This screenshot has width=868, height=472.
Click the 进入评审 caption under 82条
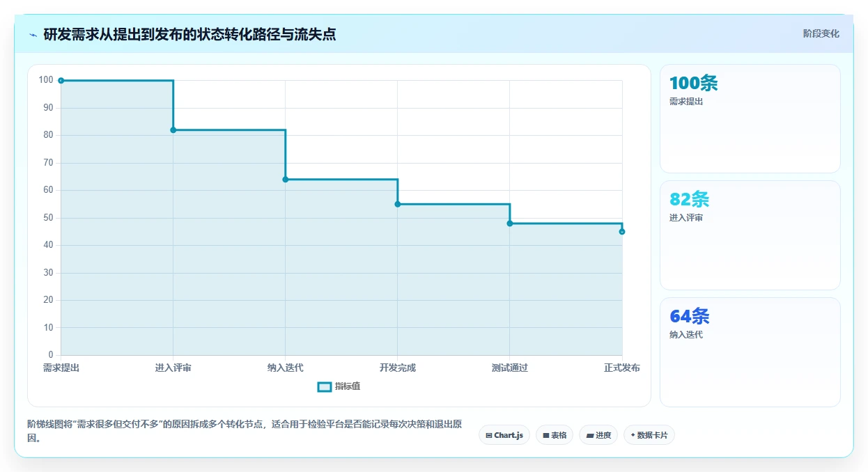coord(686,218)
